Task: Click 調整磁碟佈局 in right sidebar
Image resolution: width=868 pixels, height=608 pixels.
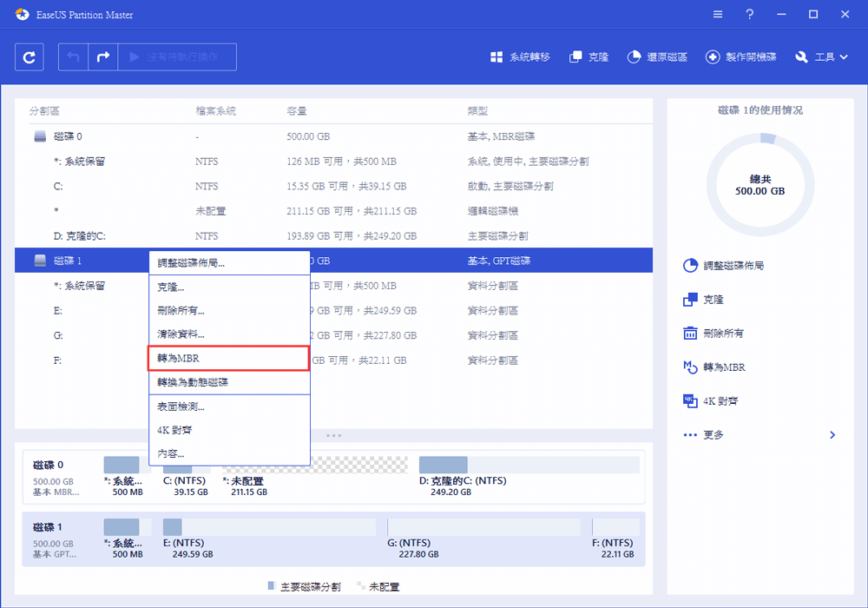Action: pyautogui.click(x=723, y=266)
